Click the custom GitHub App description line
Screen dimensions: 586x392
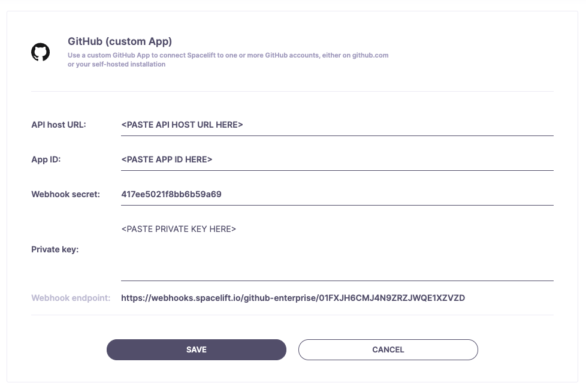(228, 55)
